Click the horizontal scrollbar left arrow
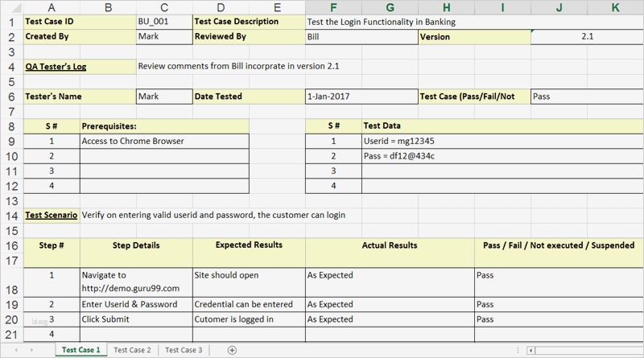Screen dimensions: 644x358 [x=531, y=350]
